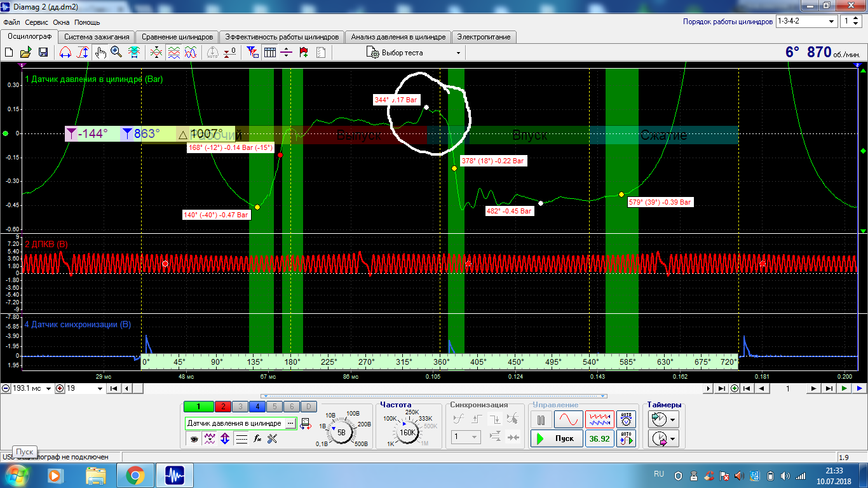Go to the Электропитание tab

(x=484, y=37)
